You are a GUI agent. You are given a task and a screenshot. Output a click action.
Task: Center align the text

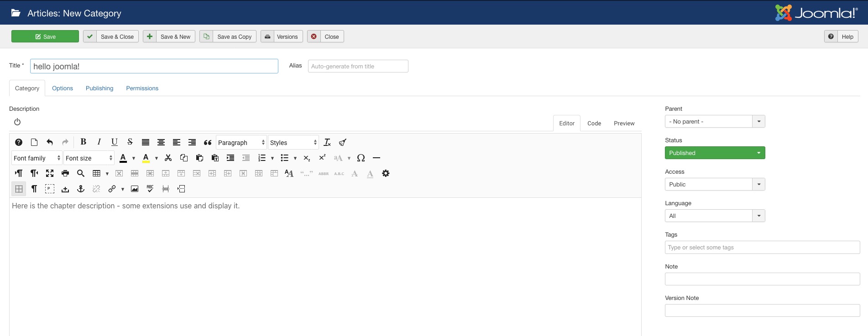point(161,142)
